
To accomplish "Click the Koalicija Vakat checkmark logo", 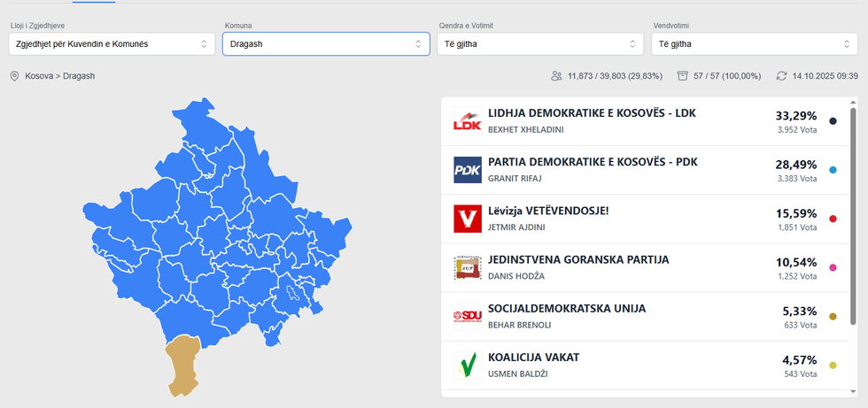I will click(467, 365).
